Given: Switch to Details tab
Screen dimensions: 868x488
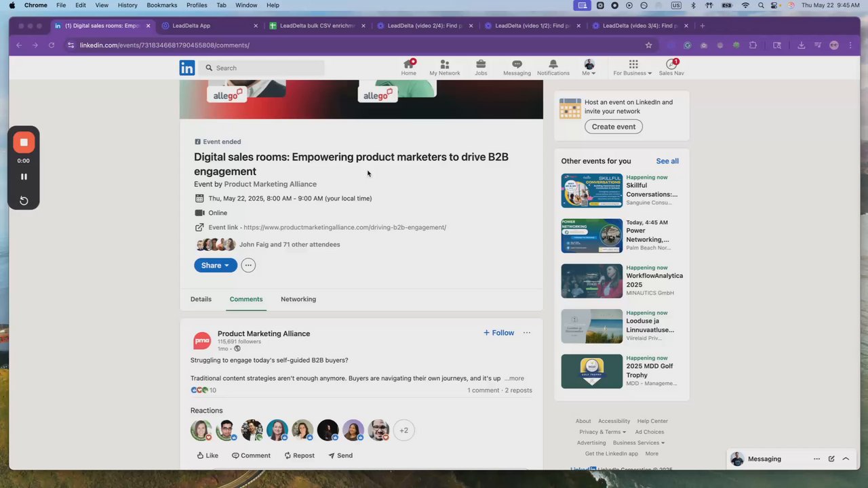Looking at the screenshot, I should pyautogui.click(x=201, y=299).
